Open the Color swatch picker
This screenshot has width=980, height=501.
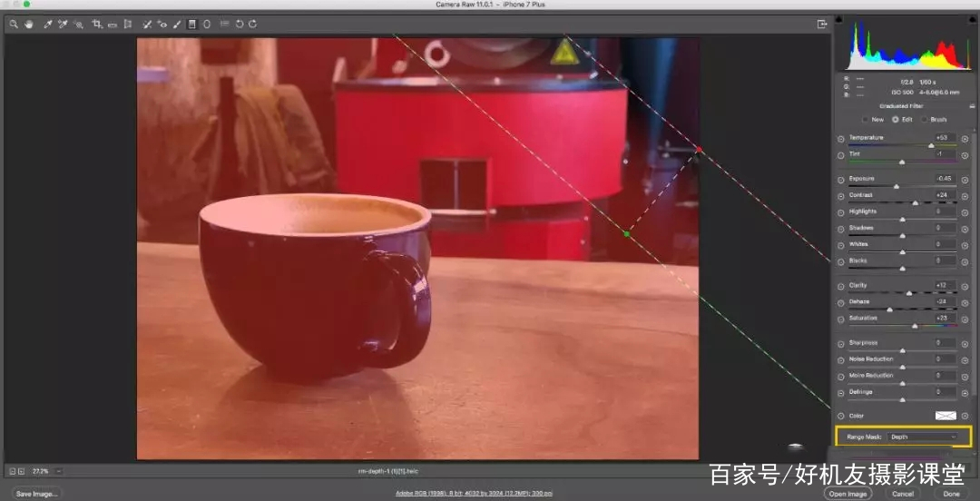pyautogui.click(x=946, y=416)
